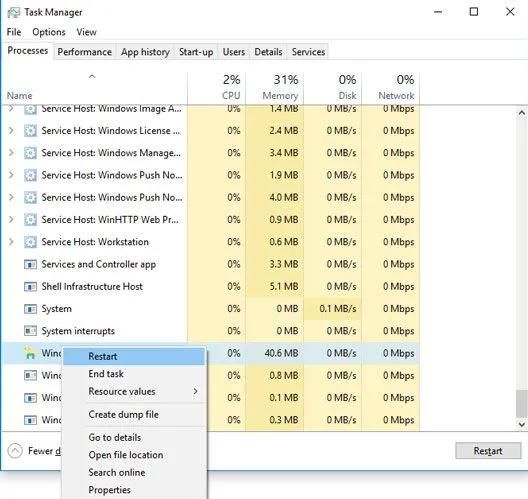Switch to the Performance tab
This screenshot has width=528, height=499.
85,52
